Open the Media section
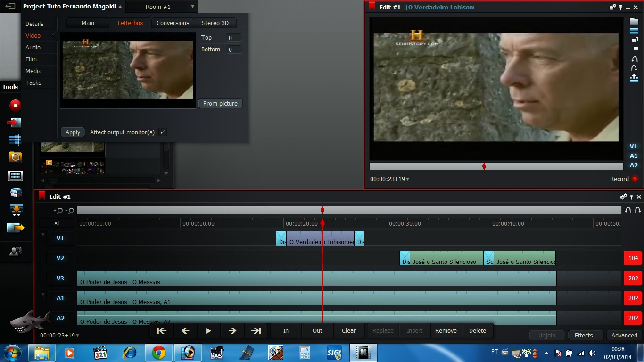The width and height of the screenshot is (644, 362). pos(33,71)
